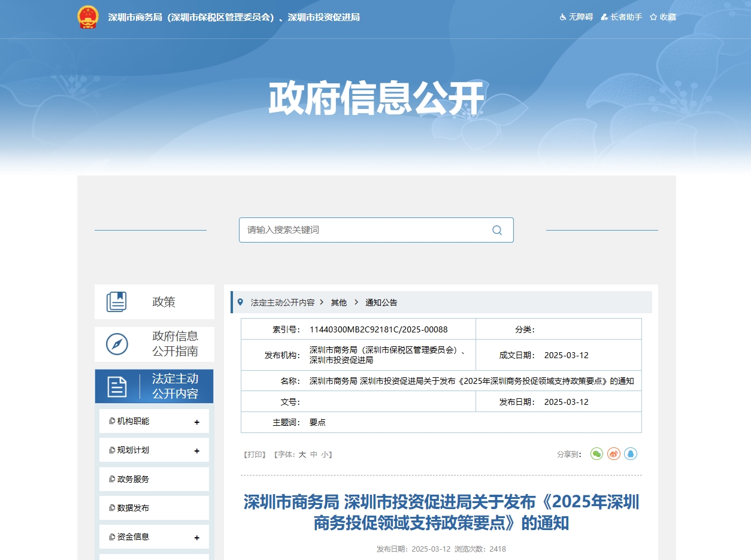This screenshot has width=751, height=560.
Task: Click the keyword search input field
Action: [x=365, y=230]
